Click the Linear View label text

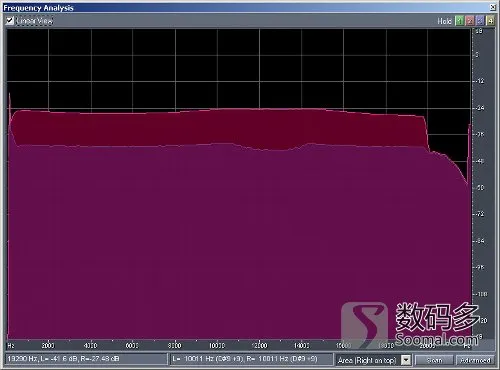coord(34,21)
